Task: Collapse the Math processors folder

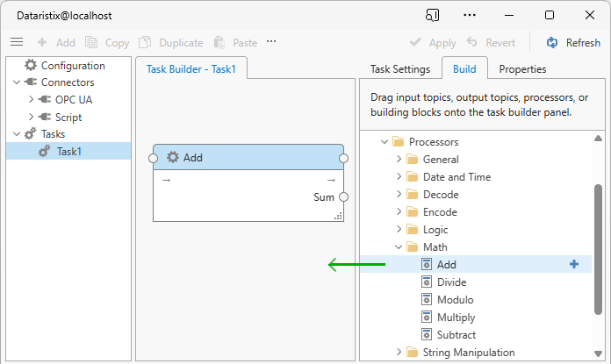Action: 399,247
